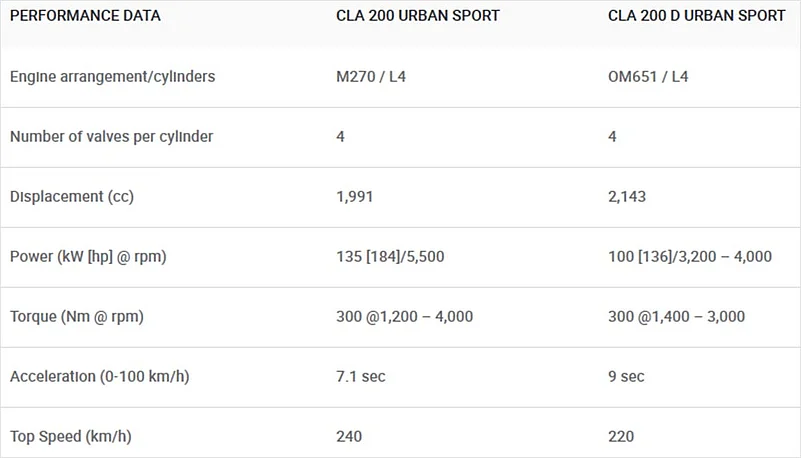Select the M270 / L4 engine cell

(x=372, y=76)
